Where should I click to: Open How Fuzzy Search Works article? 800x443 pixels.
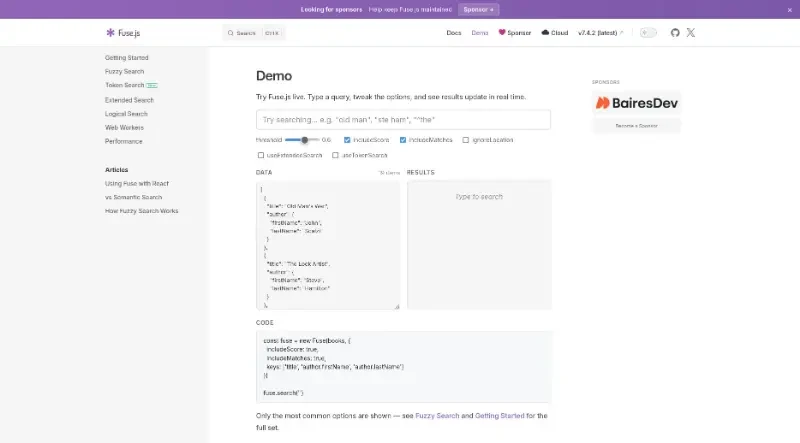click(141, 211)
